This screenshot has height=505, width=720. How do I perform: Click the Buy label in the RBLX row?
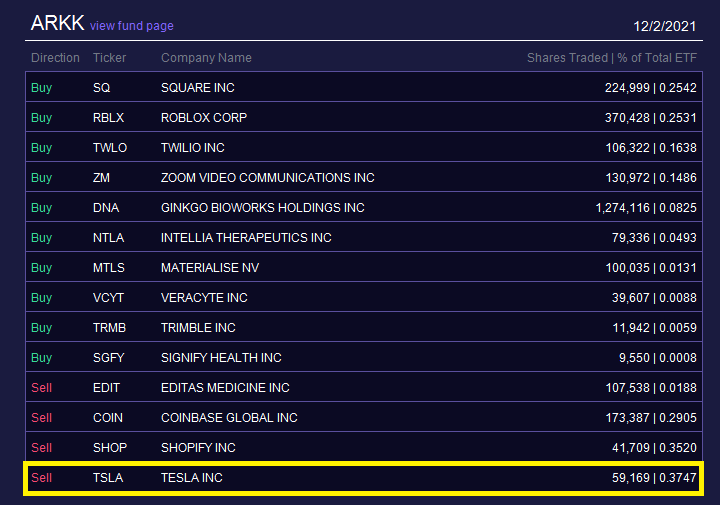click(41, 118)
